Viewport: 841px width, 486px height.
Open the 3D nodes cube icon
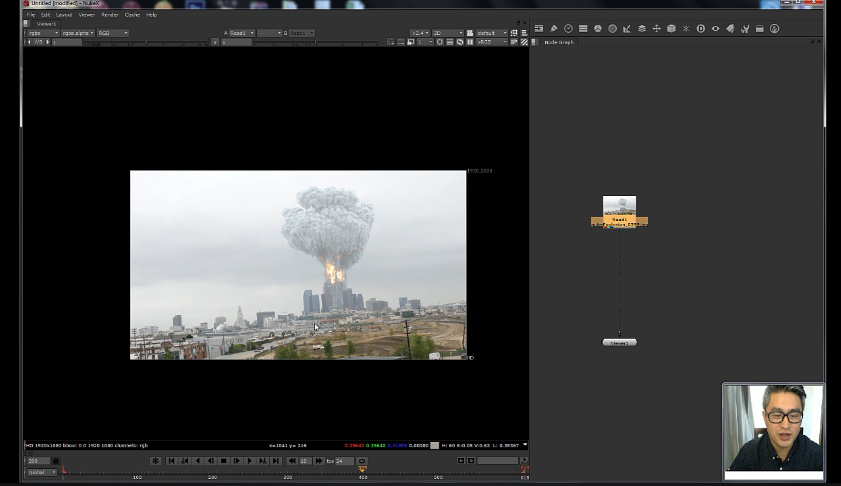pos(671,29)
